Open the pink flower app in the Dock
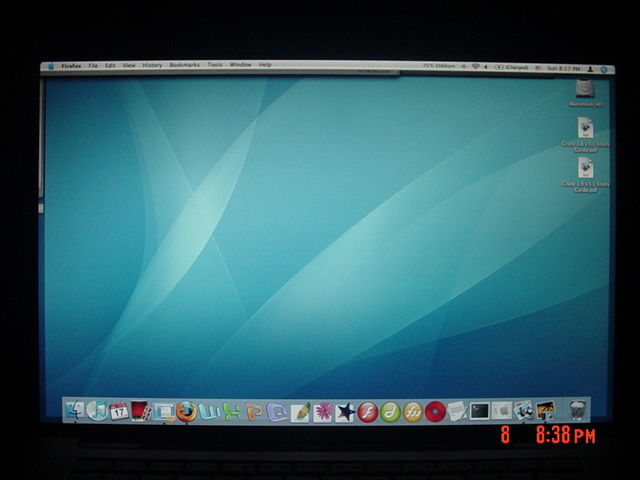 point(323,412)
